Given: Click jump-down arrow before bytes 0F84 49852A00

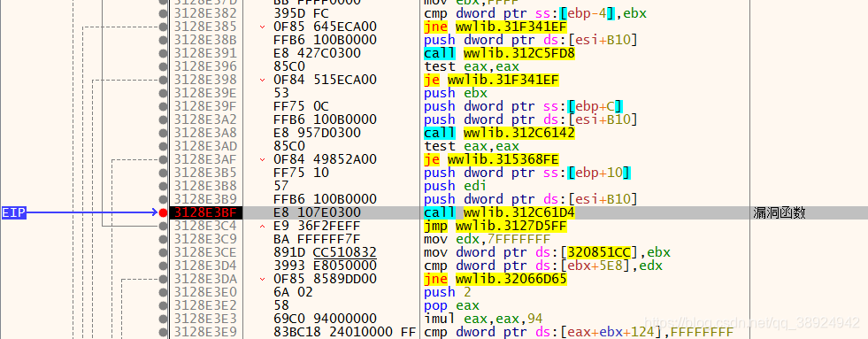Looking at the screenshot, I should click(262, 159).
